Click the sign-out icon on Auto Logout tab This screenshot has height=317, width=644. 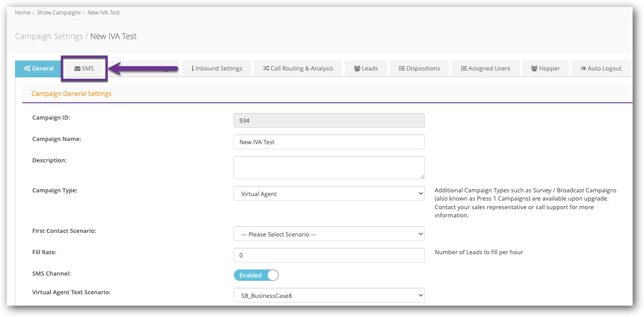click(x=583, y=69)
